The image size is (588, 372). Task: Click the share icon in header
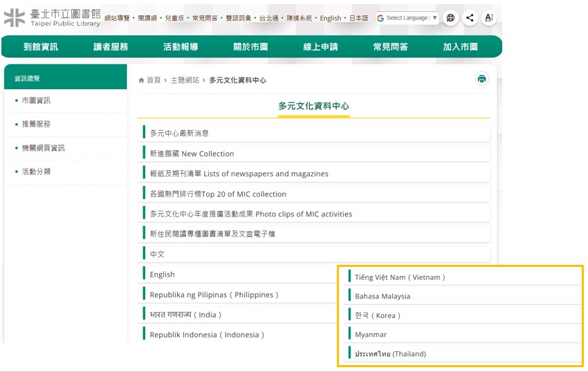[470, 18]
